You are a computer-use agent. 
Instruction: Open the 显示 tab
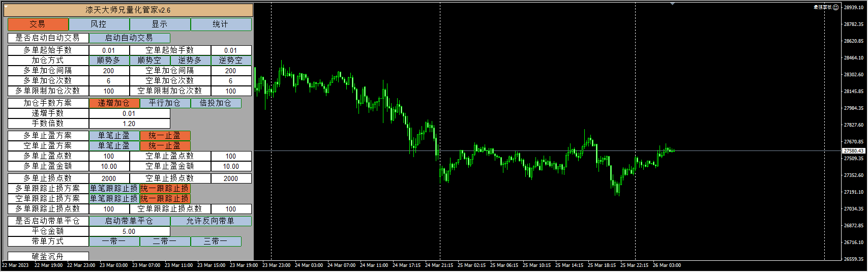[160, 24]
